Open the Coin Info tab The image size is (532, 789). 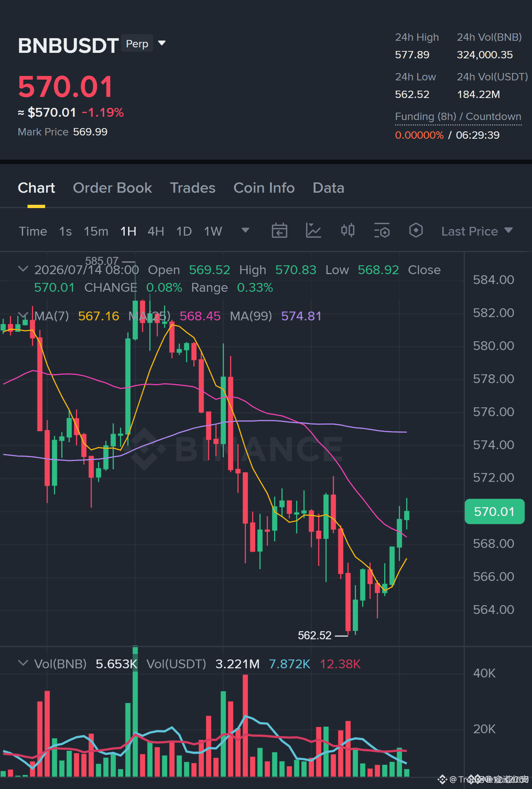point(264,188)
